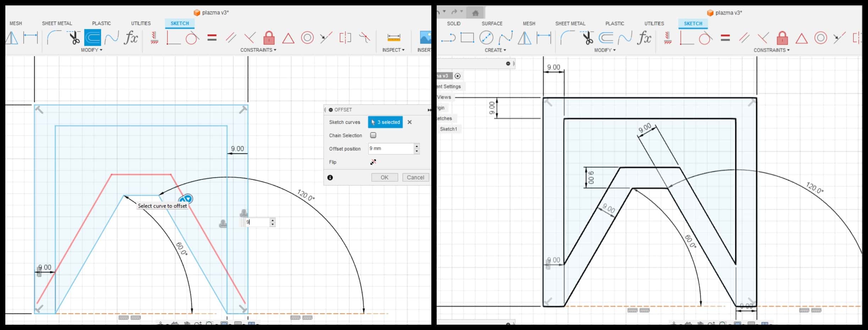Click the Offset position '9 mm' field

click(x=391, y=149)
